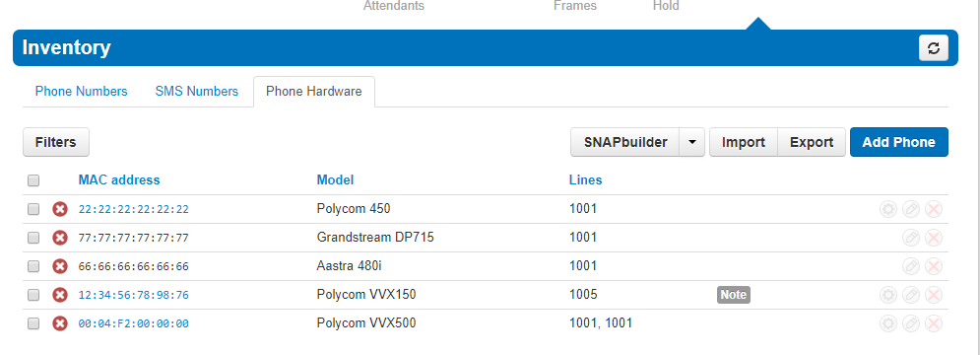Check the box for 66:66:66:66:66:66
The height and width of the screenshot is (355, 980).
[33, 266]
